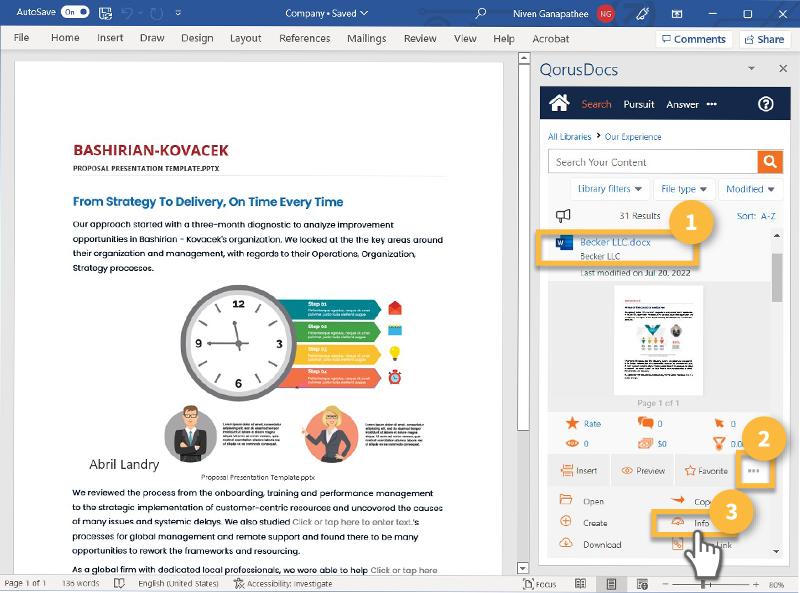The height and width of the screenshot is (593, 800).
Task: Click the search magnifier in title bar
Action: coord(481,13)
